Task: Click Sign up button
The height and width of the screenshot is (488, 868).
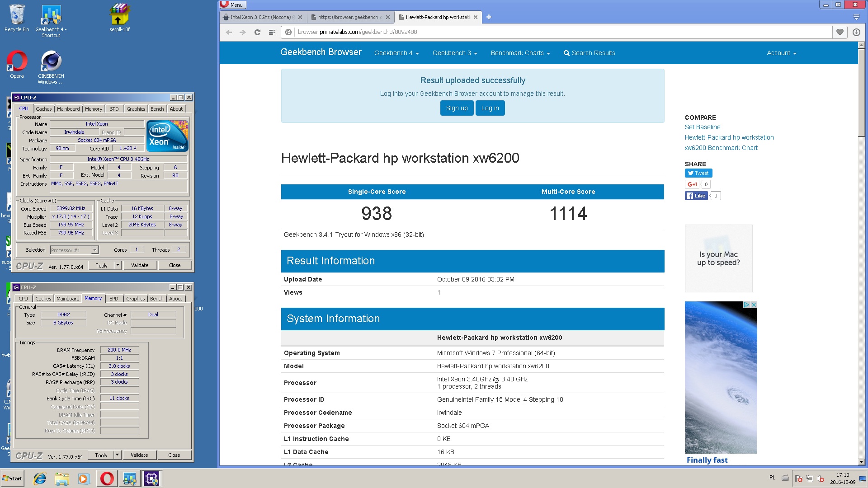Action: [x=457, y=108]
